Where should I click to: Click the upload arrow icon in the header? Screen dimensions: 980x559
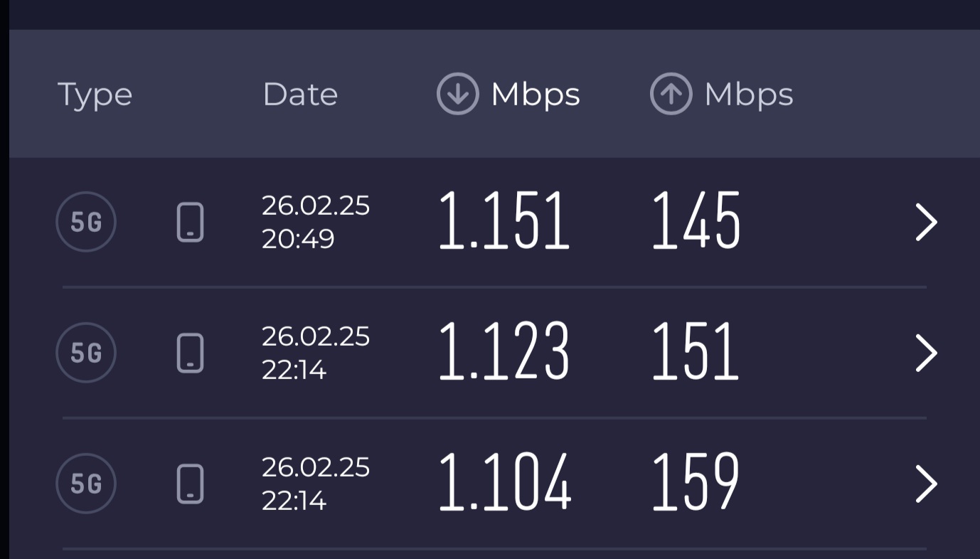[671, 94]
